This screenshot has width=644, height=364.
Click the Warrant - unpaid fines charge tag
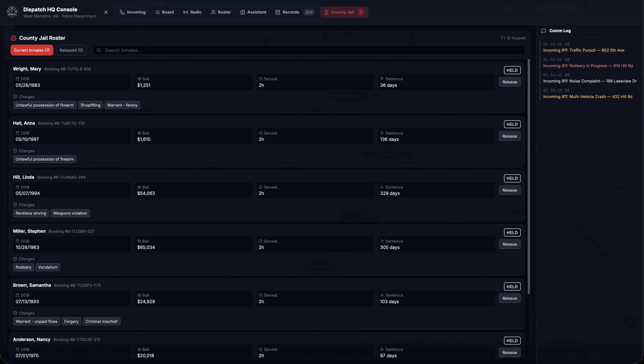(37, 322)
